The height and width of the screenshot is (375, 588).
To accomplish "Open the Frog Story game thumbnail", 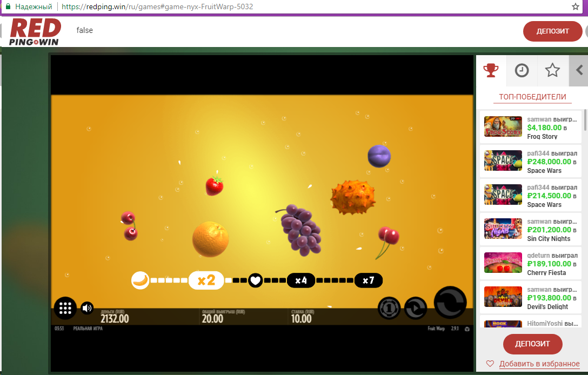I will pos(503,126).
